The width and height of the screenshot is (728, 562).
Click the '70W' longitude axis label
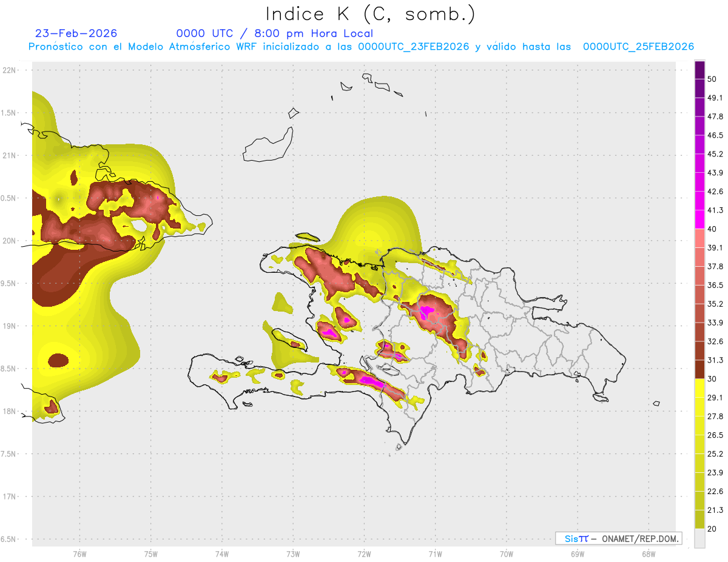506,554
